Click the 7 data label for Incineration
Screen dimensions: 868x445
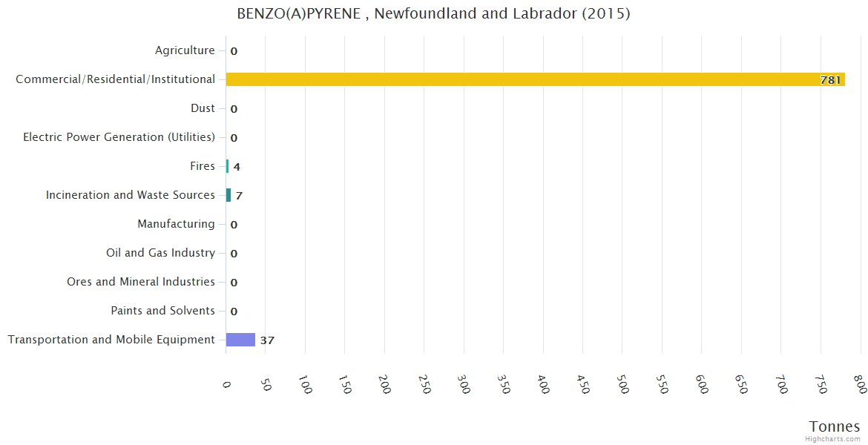[239, 196]
